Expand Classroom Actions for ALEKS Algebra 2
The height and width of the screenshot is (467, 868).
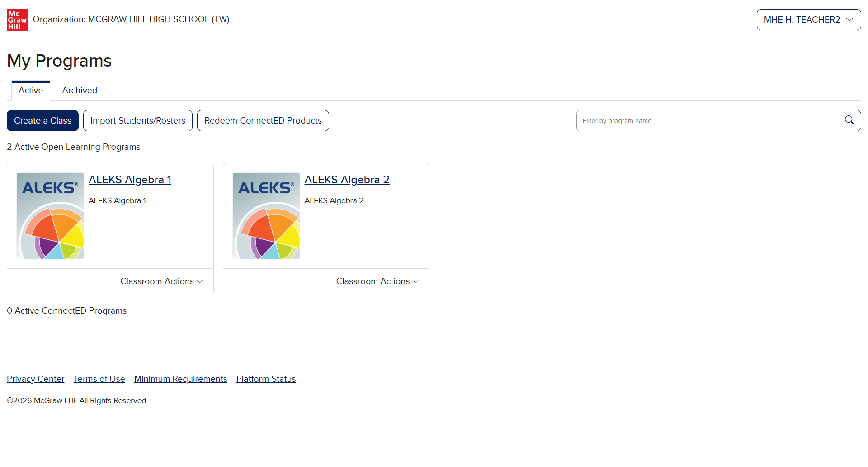[x=377, y=281]
